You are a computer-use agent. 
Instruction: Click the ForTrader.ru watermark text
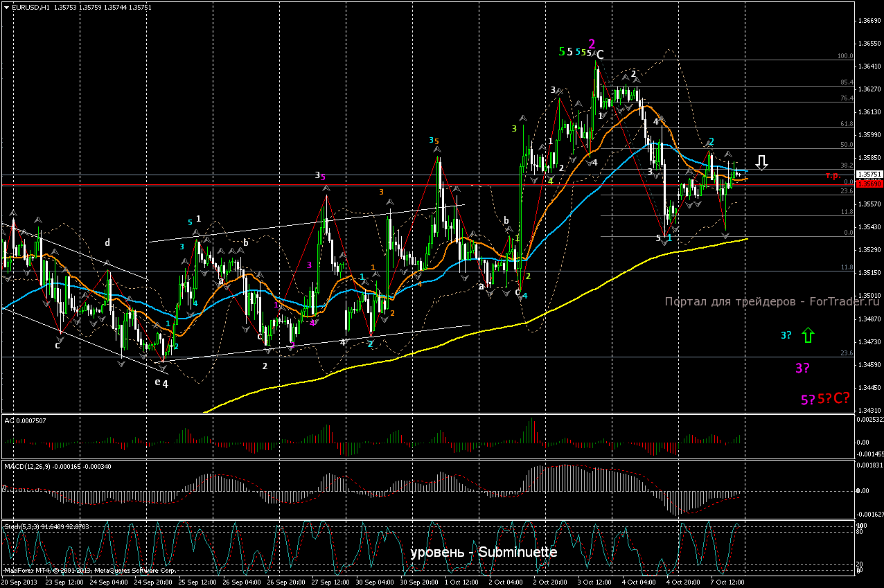(x=772, y=301)
